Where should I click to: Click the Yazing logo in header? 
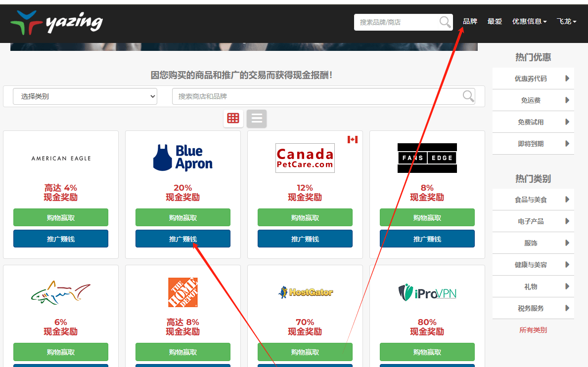tap(56, 22)
